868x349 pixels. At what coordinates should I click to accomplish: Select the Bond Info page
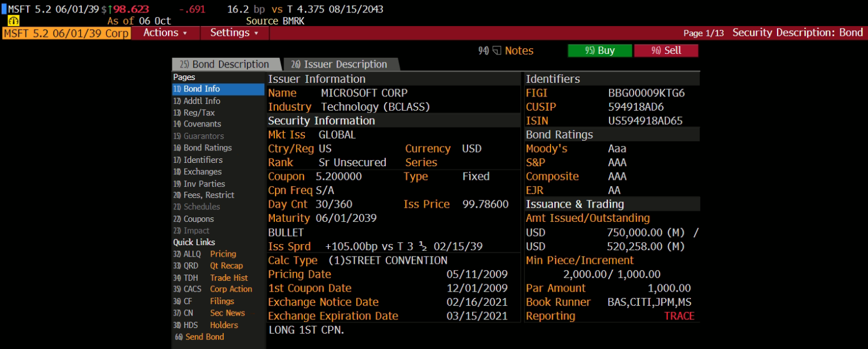point(218,89)
